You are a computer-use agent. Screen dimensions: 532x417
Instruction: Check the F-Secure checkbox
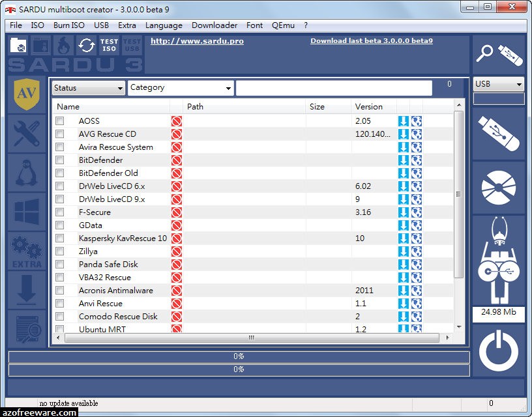[x=60, y=212]
